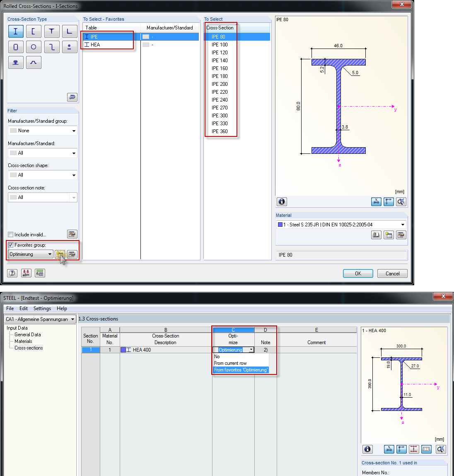Click the Manufacturer/Standard column header
Image resolution: width=454 pixels, height=476 pixels.
pos(170,28)
